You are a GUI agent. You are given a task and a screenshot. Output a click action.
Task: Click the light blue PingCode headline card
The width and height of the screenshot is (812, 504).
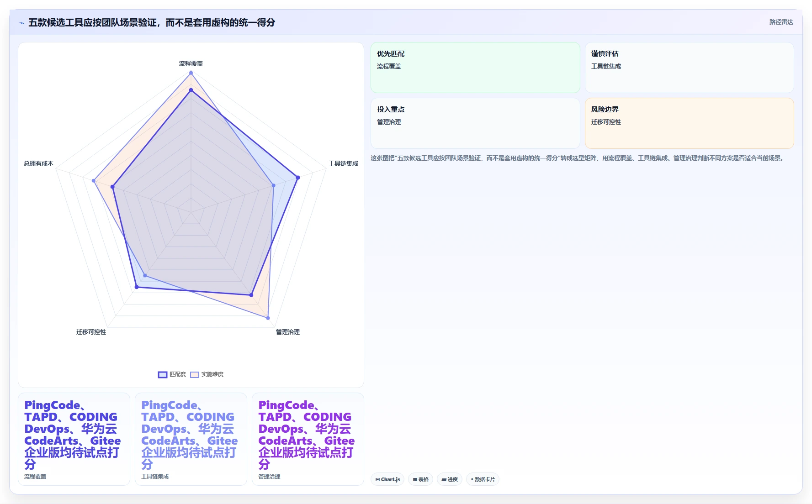click(x=191, y=439)
